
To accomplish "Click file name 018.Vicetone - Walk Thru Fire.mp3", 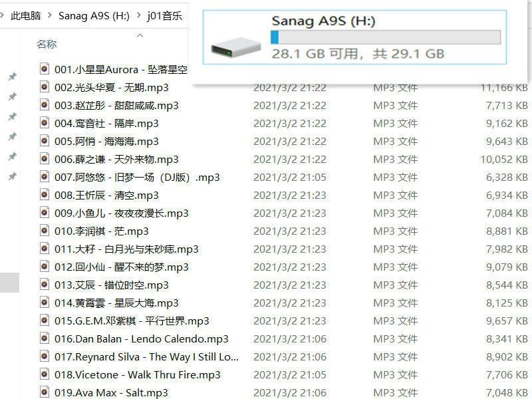I will click(x=138, y=375).
